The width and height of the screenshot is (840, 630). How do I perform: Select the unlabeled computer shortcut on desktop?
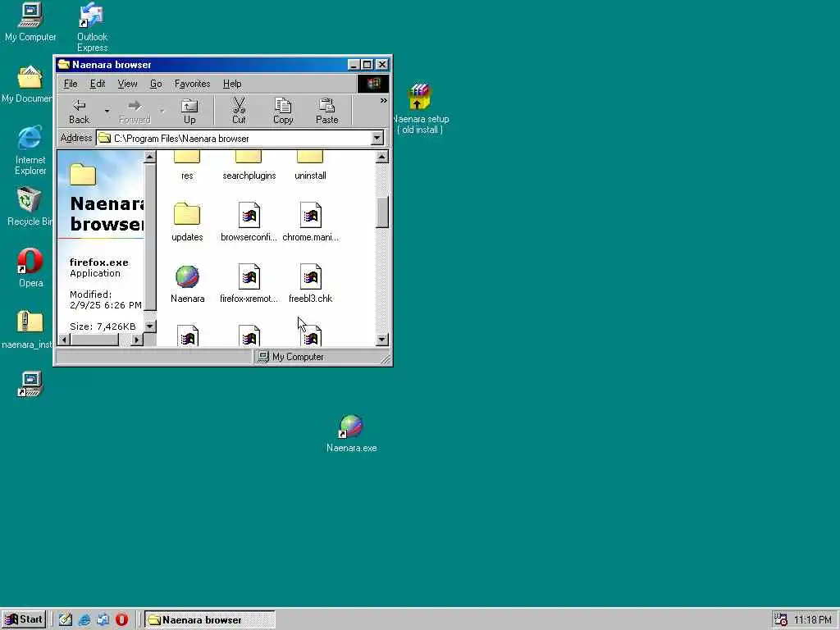(30, 384)
